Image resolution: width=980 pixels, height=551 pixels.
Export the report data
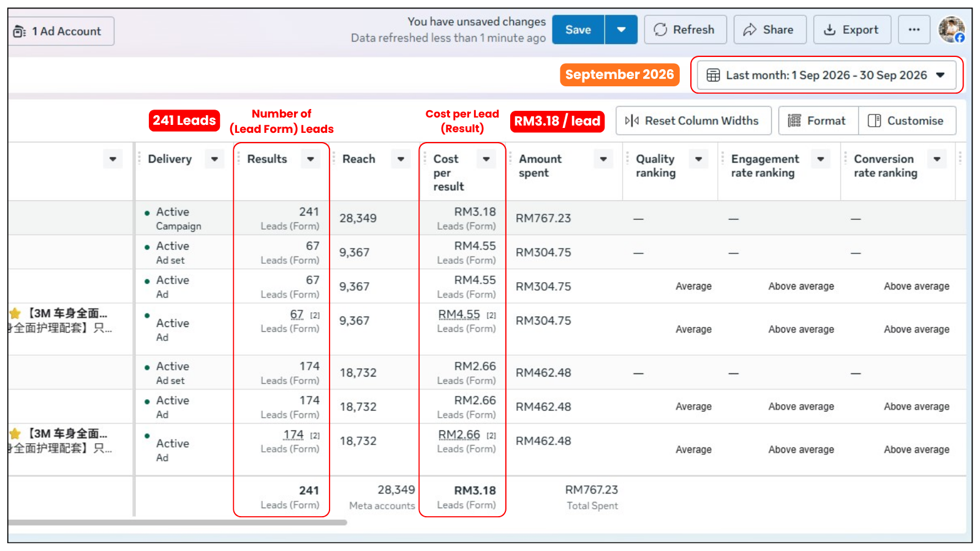852,29
